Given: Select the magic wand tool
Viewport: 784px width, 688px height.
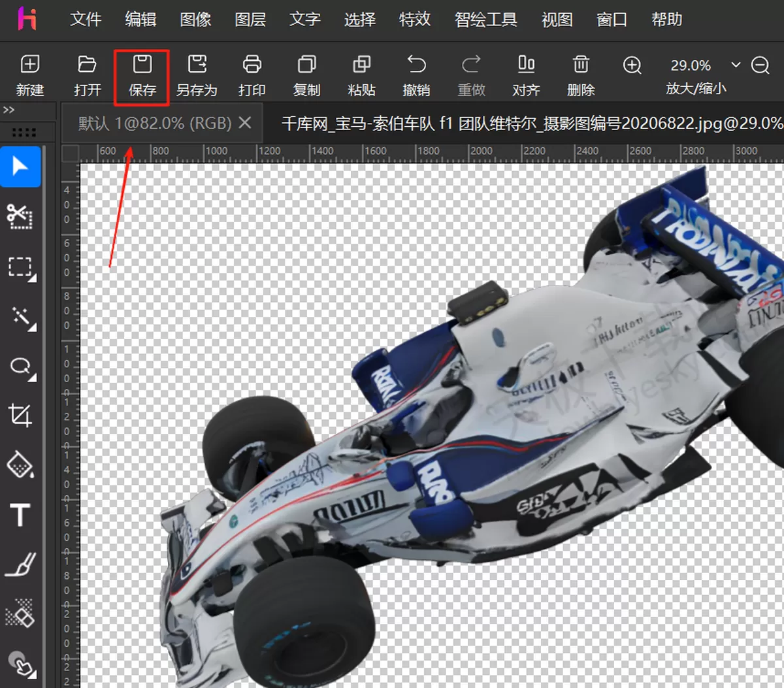Looking at the screenshot, I should coord(22,318).
